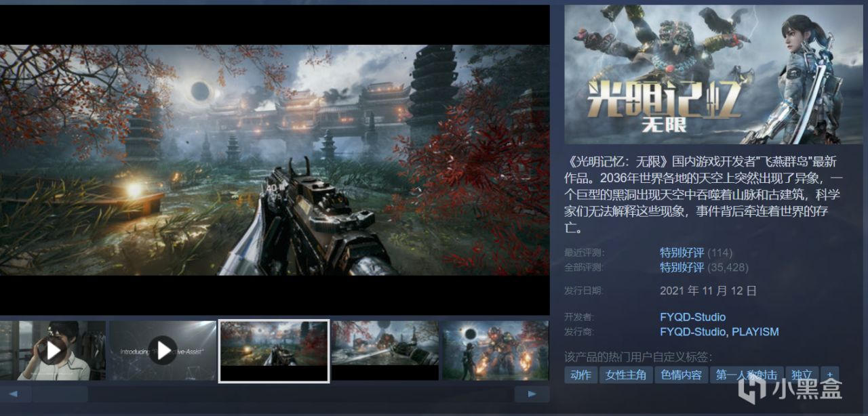Click the 发行商 label
The image size is (868, 416).
(x=578, y=333)
